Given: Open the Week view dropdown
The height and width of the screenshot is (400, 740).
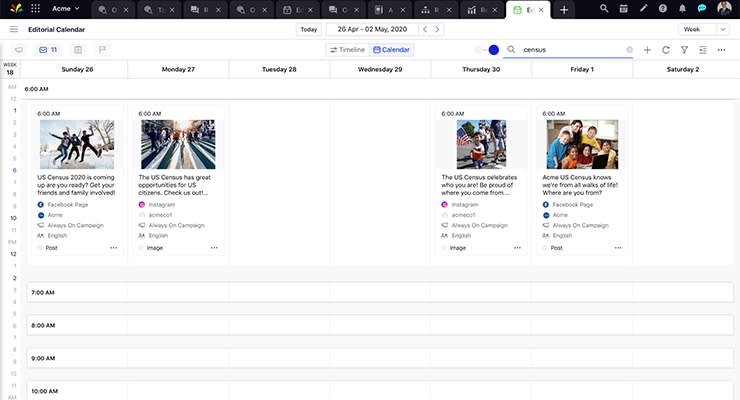Looking at the screenshot, I should (704, 29).
